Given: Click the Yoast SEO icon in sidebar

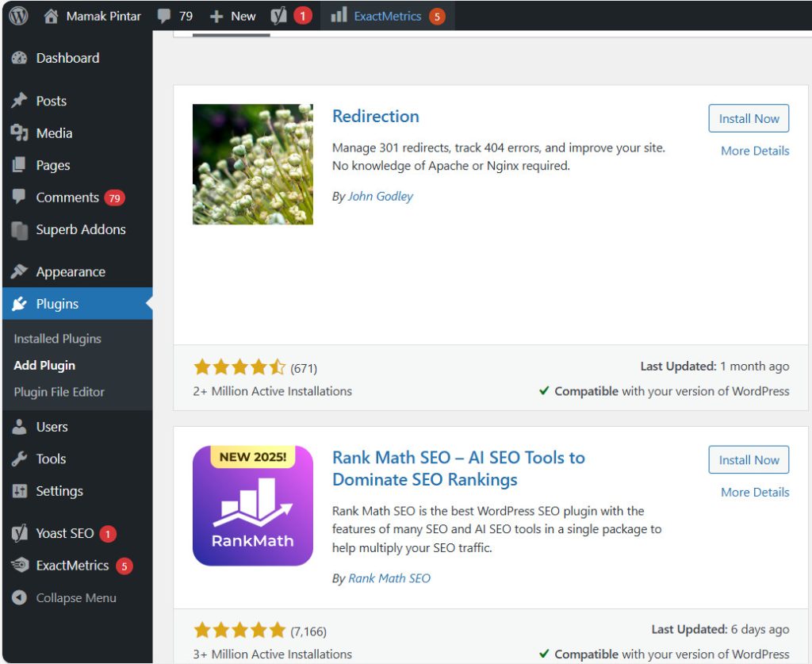Looking at the screenshot, I should coord(20,533).
